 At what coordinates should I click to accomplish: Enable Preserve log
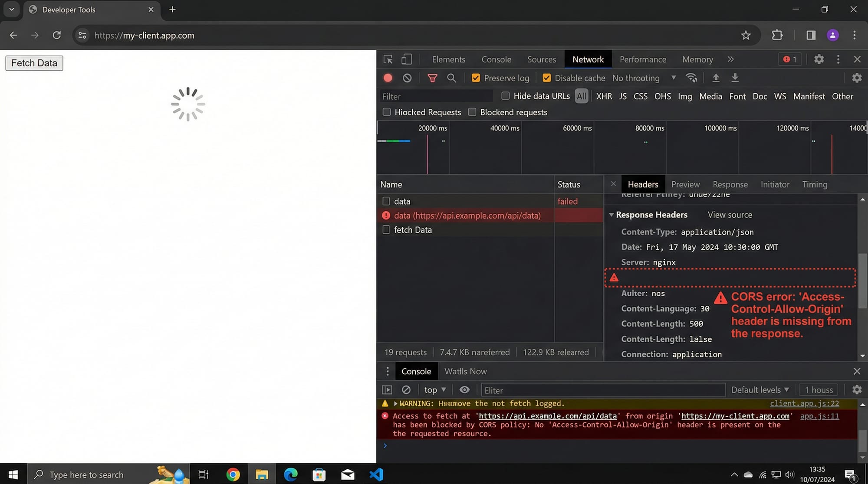[x=476, y=78]
